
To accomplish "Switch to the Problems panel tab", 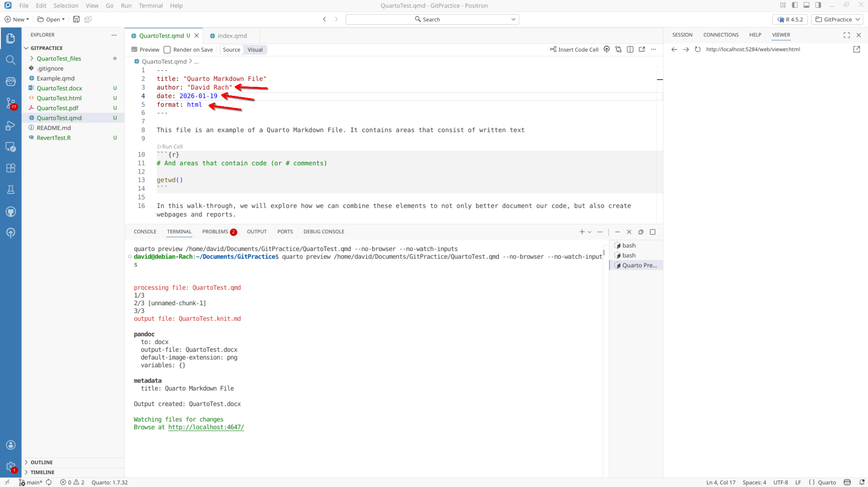I will pos(215,232).
